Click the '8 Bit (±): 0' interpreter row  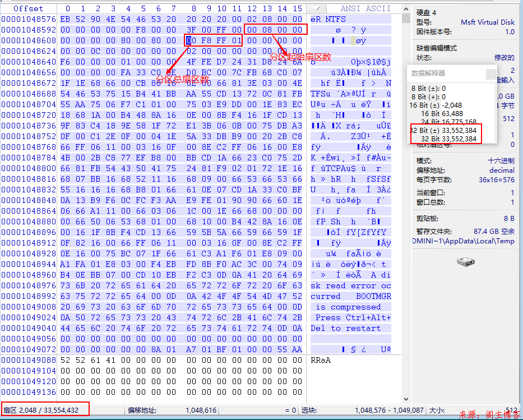click(428, 89)
